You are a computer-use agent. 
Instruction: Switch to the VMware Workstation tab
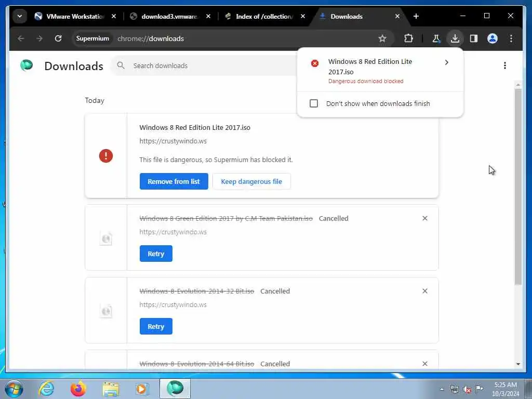(x=70, y=16)
